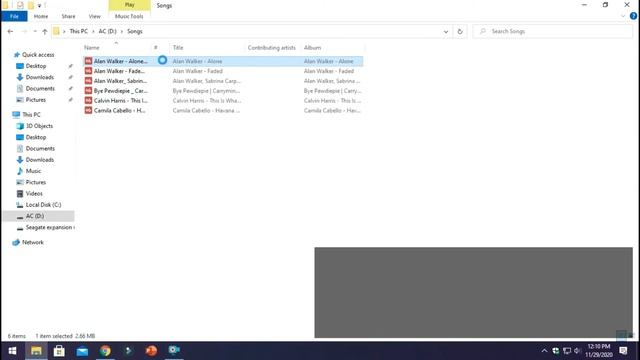
Task: Refresh the Songs folder
Action: [x=460, y=31]
